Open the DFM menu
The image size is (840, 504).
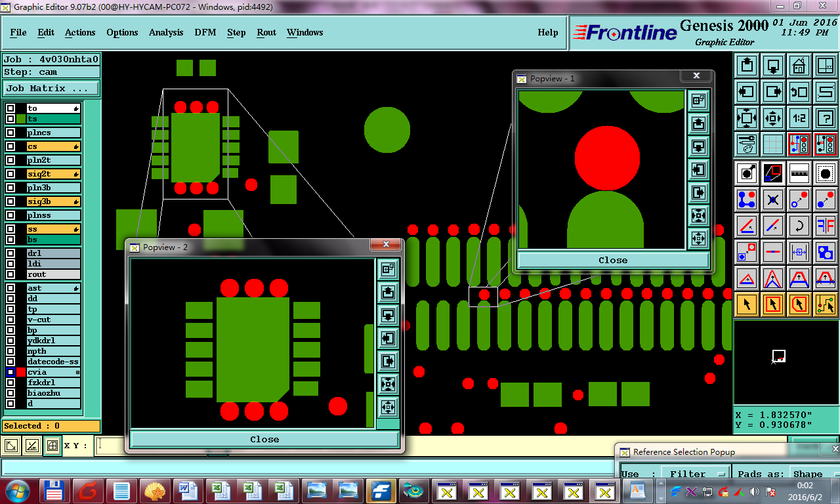(x=205, y=32)
